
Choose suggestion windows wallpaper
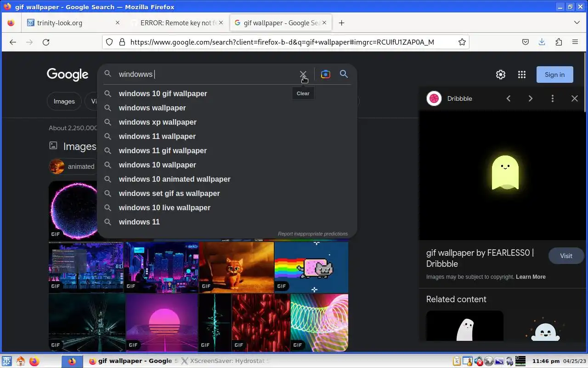(227, 108)
